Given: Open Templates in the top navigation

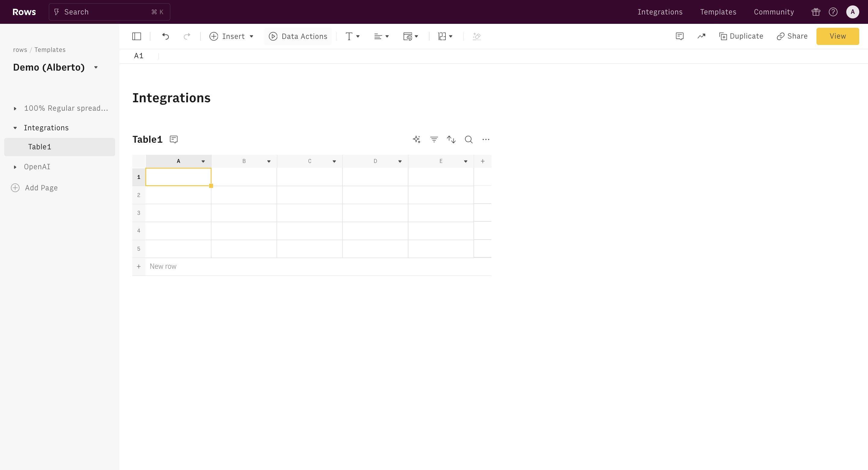Looking at the screenshot, I should 718,12.
